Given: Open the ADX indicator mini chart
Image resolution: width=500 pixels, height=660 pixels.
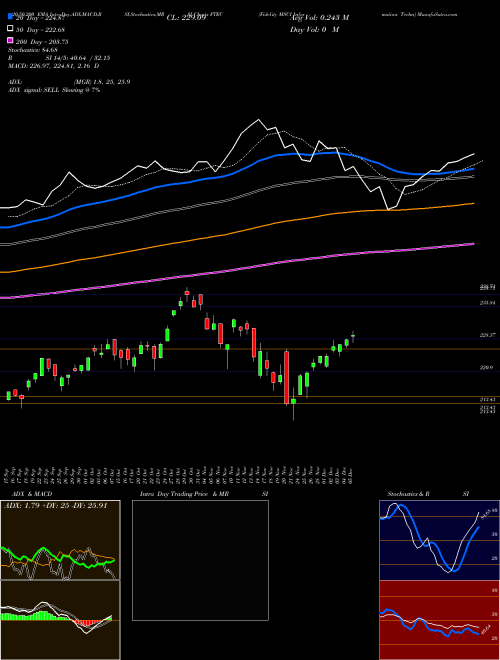Looking at the screenshot, I should point(60,540).
